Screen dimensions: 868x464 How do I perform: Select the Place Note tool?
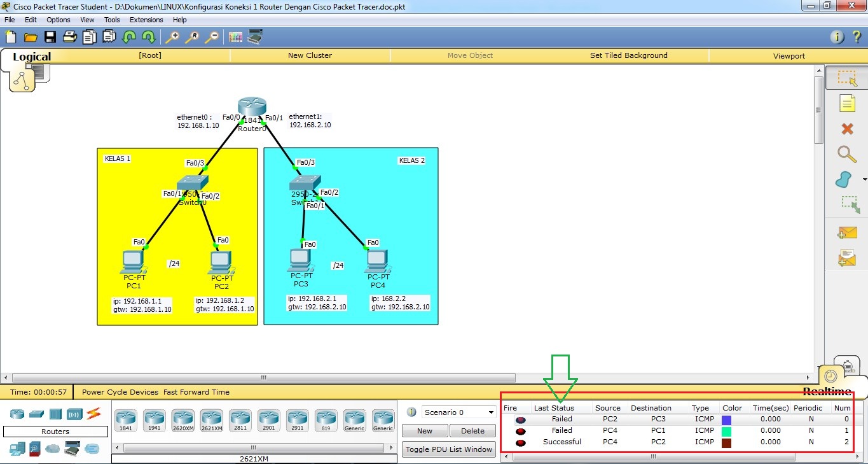(846, 104)
